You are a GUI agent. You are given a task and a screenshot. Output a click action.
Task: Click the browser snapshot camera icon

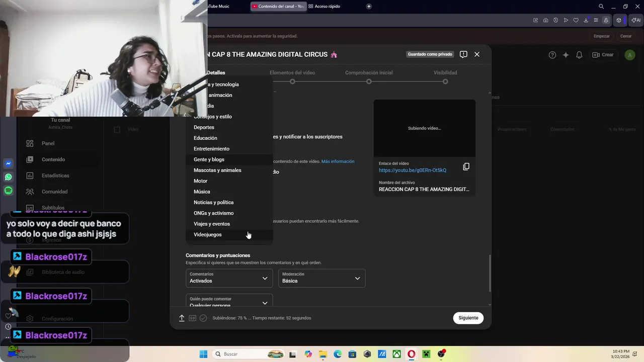(x=545, y=20)
